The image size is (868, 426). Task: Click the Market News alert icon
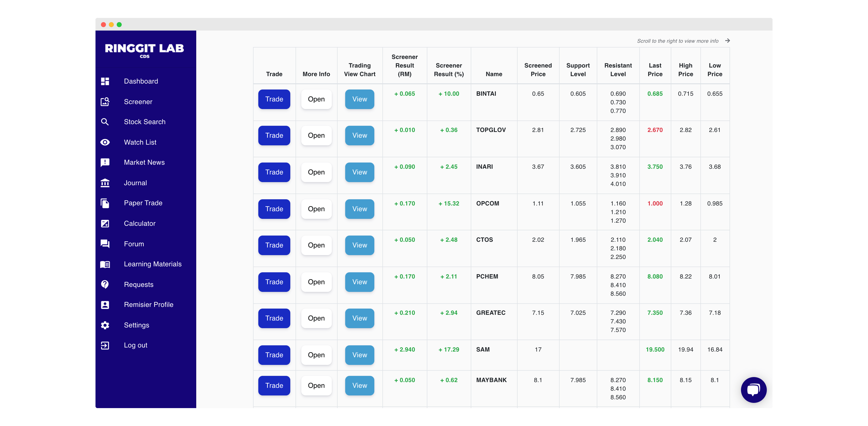coord(105,163)
